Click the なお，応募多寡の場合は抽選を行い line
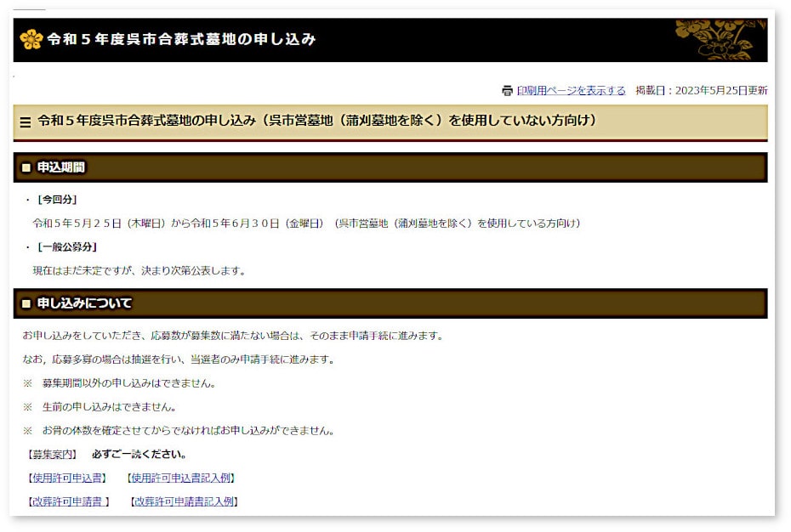Viewport: 791px width, 532px height. coord(178,359)
